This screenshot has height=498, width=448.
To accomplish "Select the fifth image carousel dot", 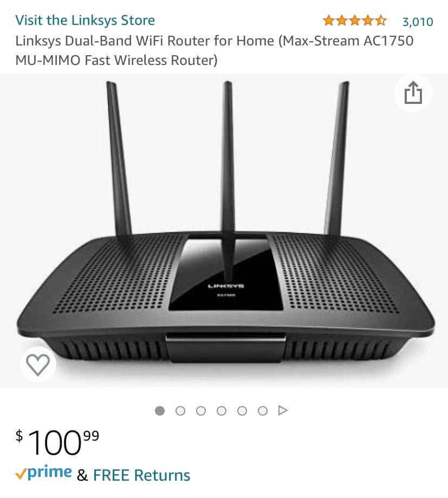I will 242,411.
